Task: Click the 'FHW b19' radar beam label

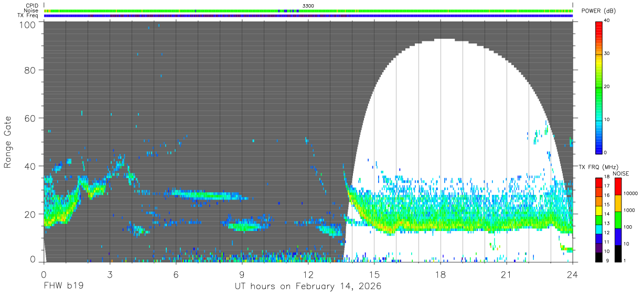Action: 63,287
